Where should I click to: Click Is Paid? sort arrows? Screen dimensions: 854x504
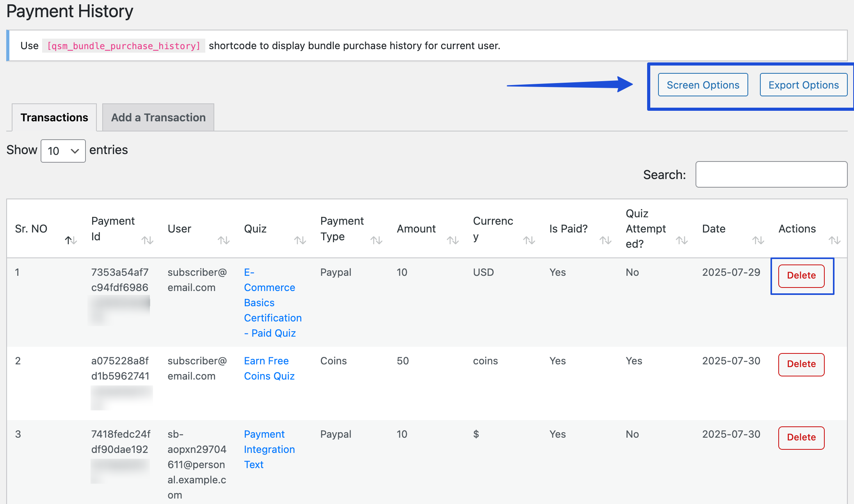pyautogui.click(x=605, y=240)
